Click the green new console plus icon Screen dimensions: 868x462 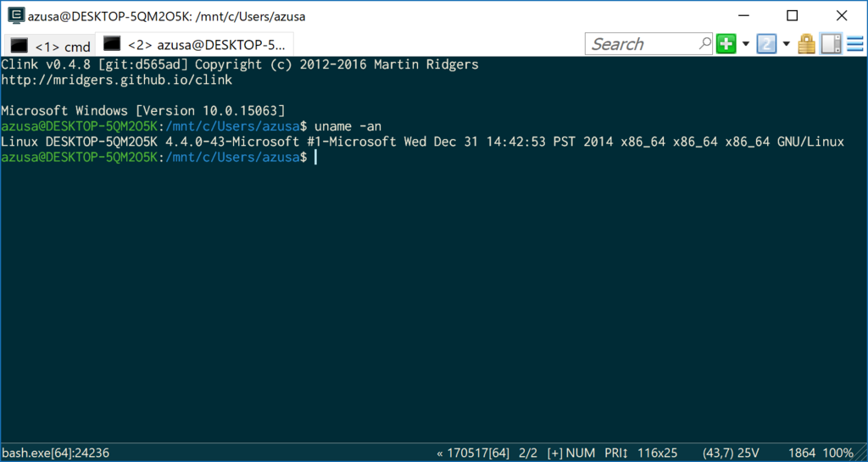726,44
